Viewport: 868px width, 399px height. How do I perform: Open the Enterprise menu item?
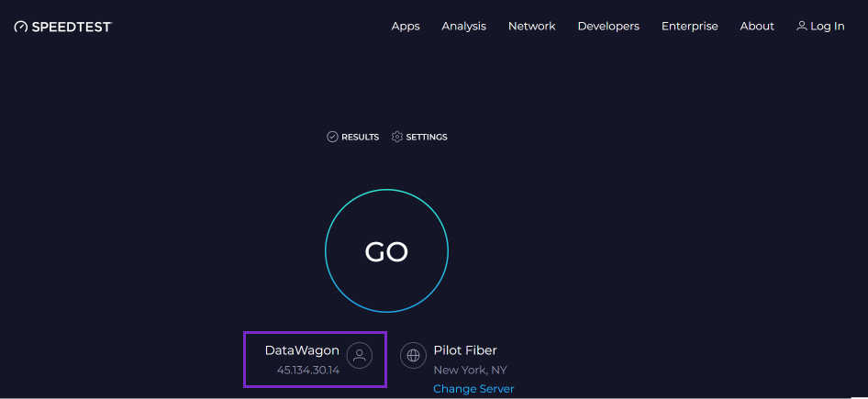[690, 26]
